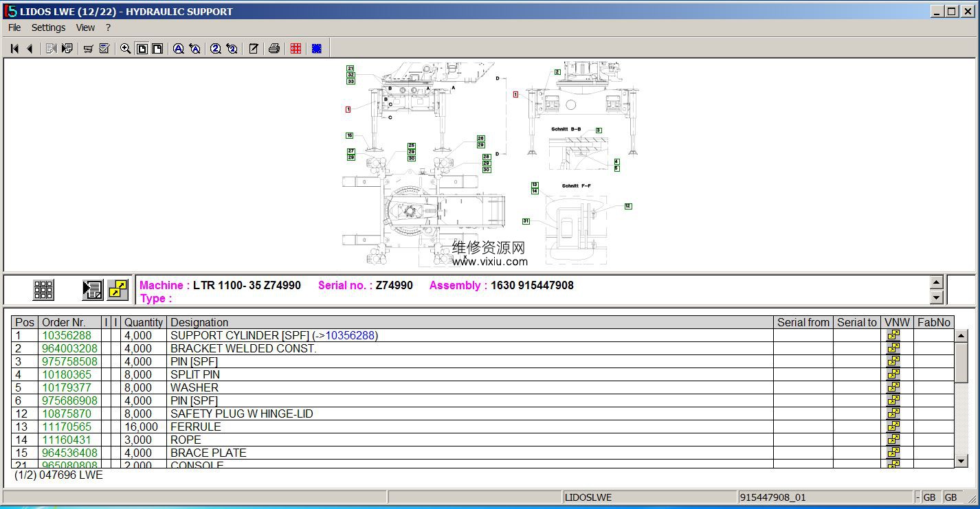Image resolution: width=980 pixels, height=509 pixels.
Task: Open the notepad edit icon
Action: coord(254,49)
